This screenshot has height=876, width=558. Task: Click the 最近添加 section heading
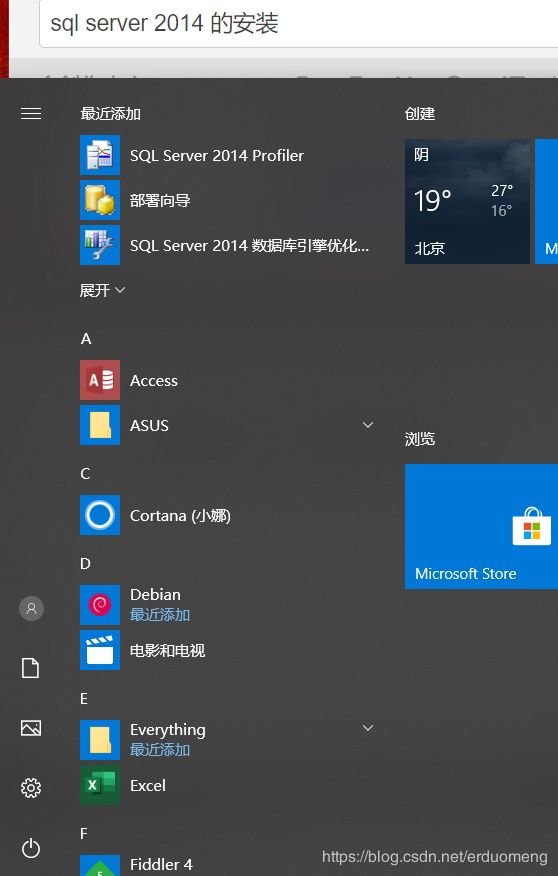(x=111, y=114)
